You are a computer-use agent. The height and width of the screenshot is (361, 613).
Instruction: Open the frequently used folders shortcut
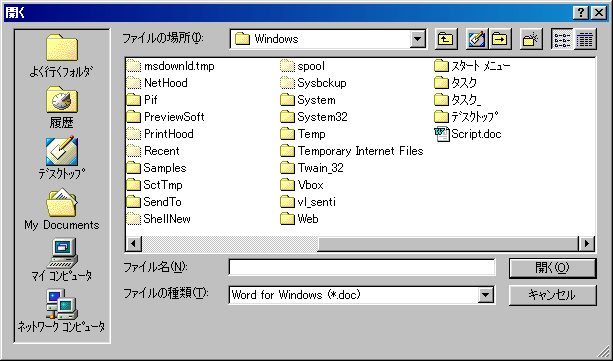(x=61, y=56)
